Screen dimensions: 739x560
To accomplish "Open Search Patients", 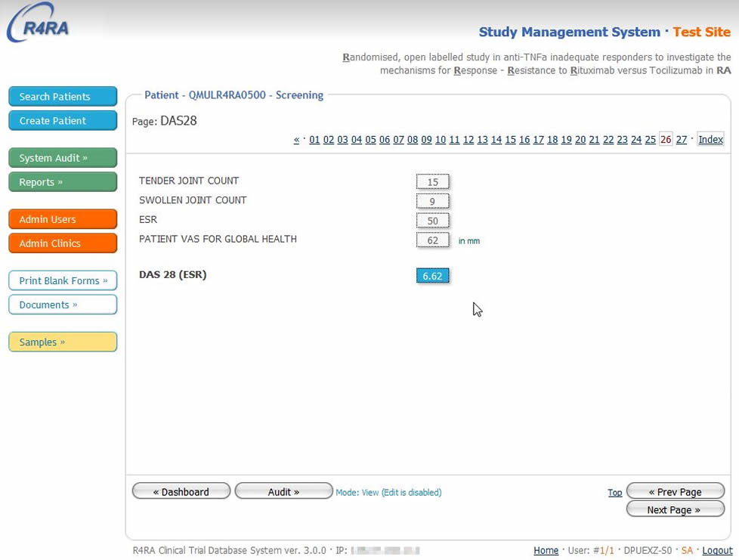I will (63, 97).
